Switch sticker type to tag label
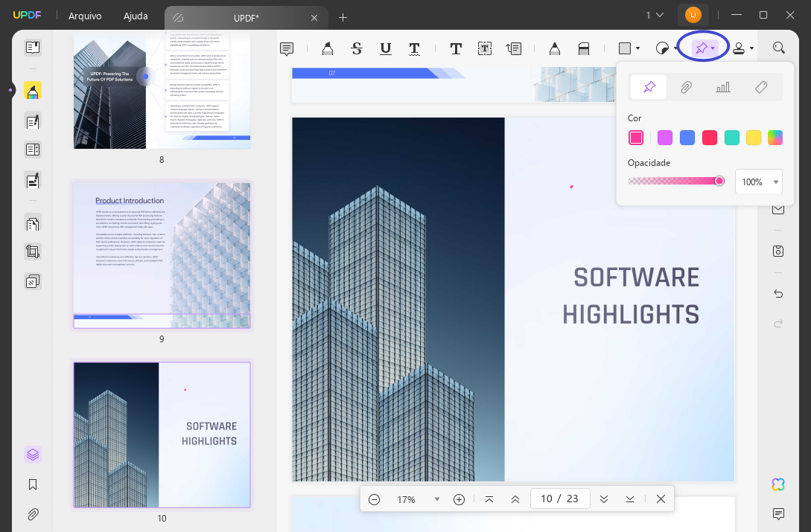This screenshot has height=532, width=811. (761, 87)
